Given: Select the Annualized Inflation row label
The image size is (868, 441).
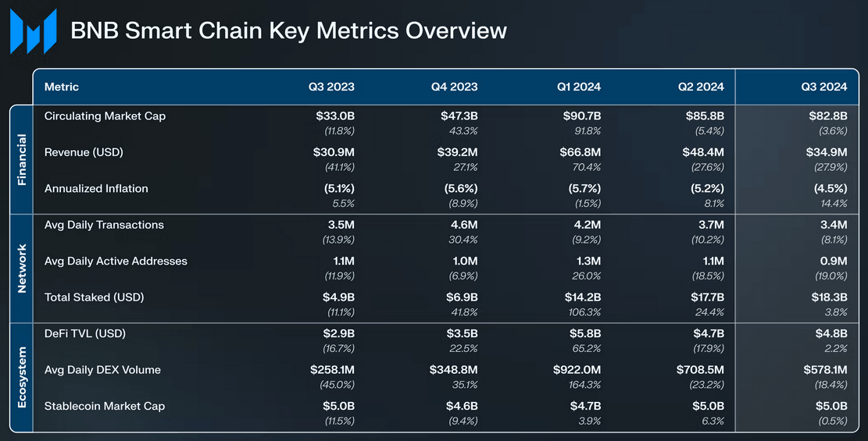Looking at the screenshot, I should (96, 188).
